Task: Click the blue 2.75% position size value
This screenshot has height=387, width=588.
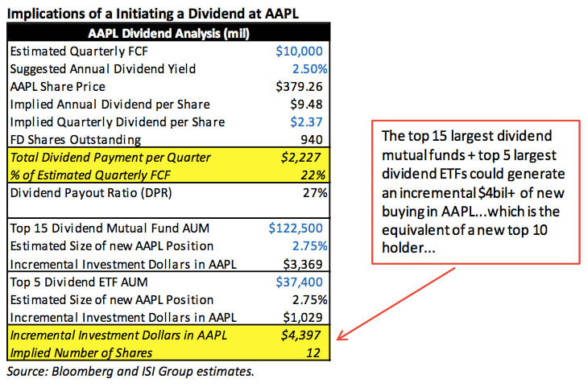Action: 310,246
